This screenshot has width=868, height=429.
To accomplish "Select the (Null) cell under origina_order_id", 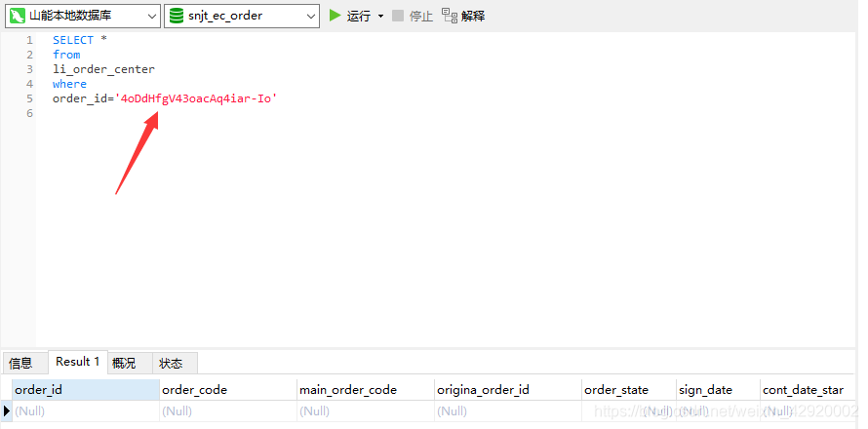I will (x=508, y=411).
